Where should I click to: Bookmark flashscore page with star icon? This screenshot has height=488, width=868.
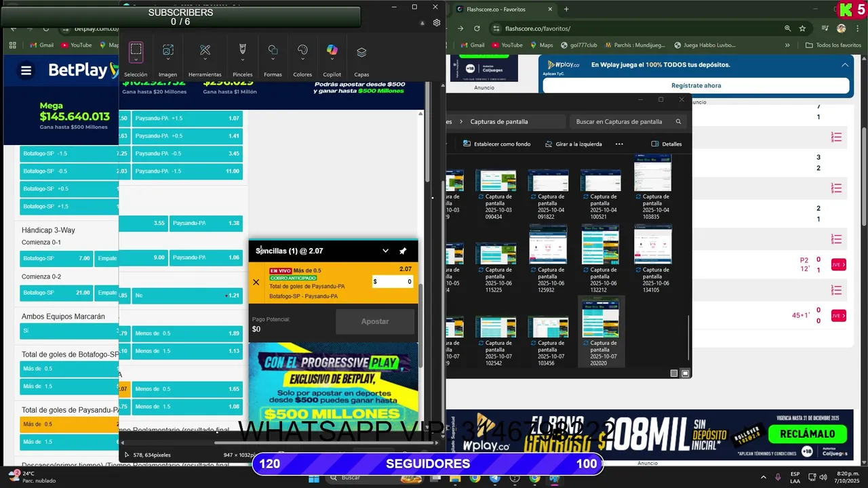coord(802,28)
